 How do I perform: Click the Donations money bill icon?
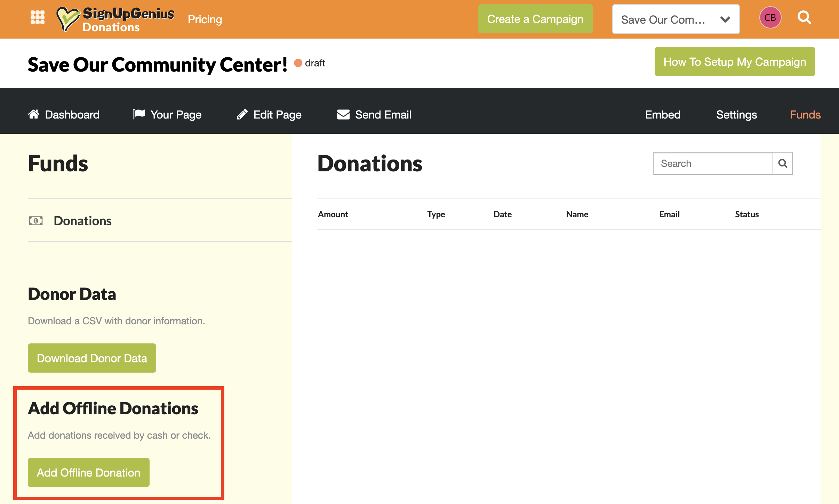(36, 221)
